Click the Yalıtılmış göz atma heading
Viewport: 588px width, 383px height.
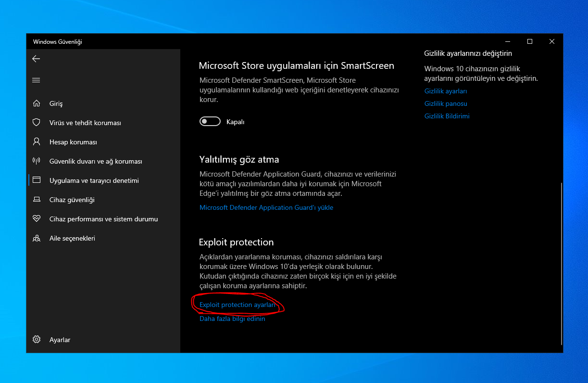click(239, 159)
